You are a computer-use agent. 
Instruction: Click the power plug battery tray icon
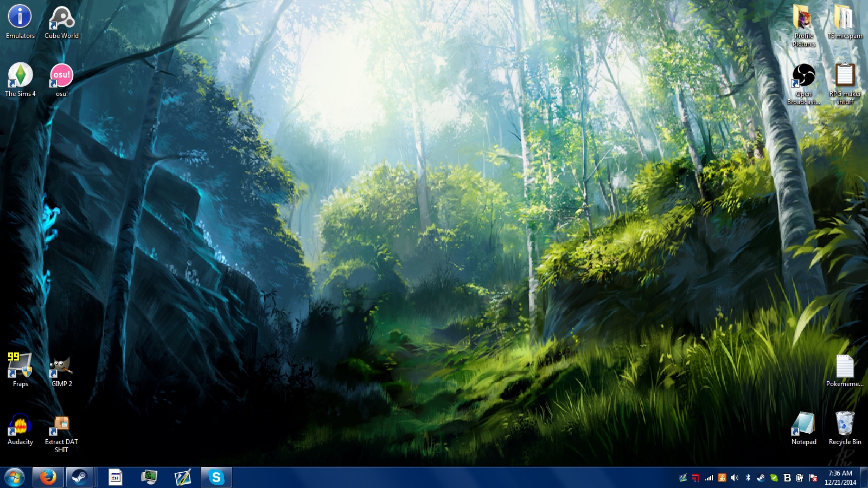[x=800, y=478]
